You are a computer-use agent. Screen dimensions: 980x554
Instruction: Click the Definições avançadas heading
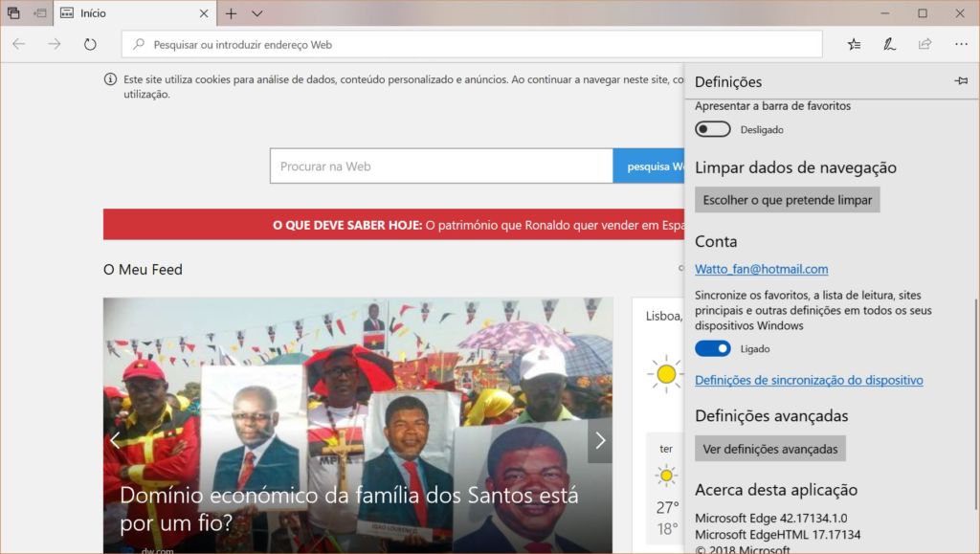771,416
